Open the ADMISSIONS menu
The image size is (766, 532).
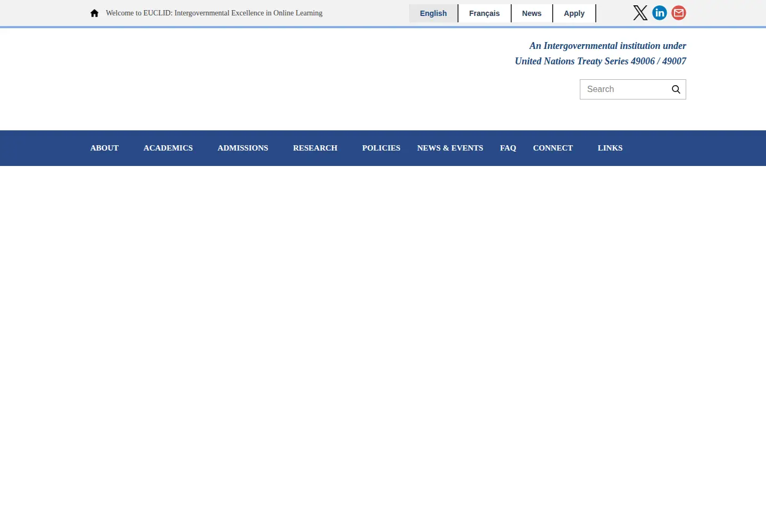[x=243, y=148]
